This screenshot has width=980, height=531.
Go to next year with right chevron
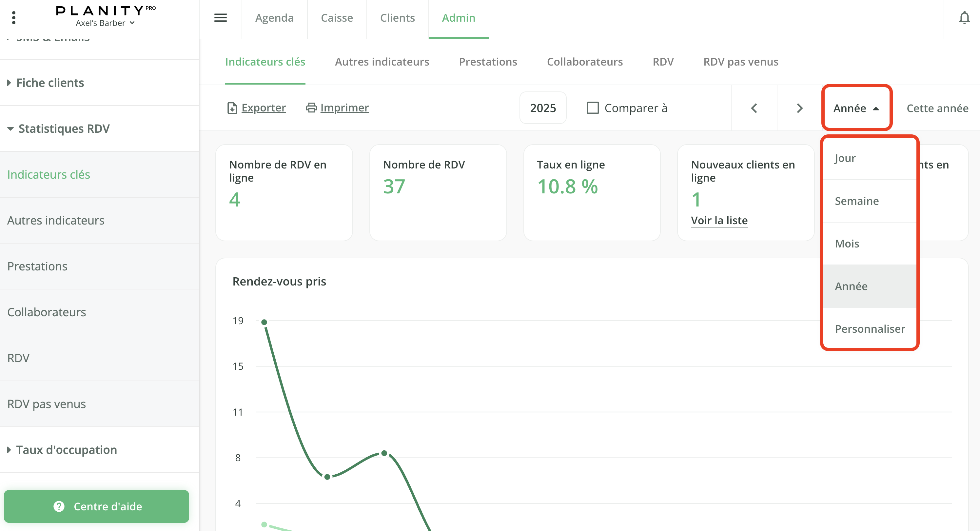tap(799, 108)
